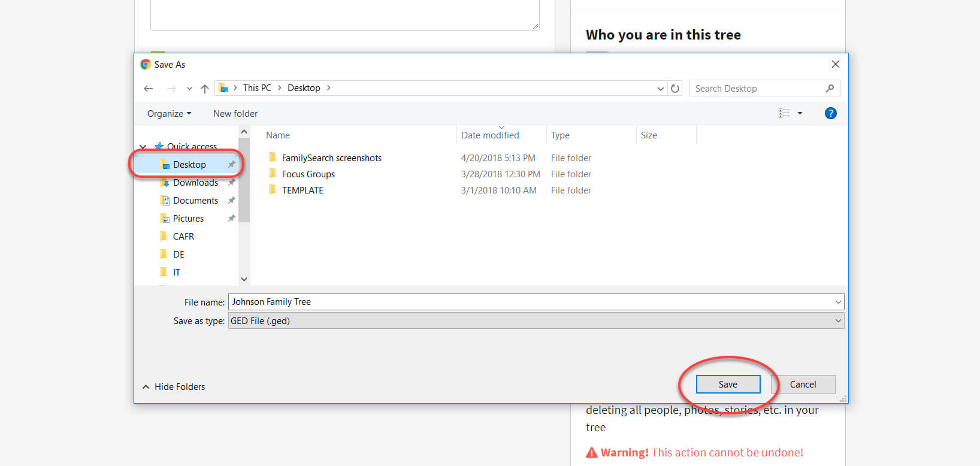
Task: Click the TEMPLATE folder icon
Action: click(x=273, y=190)
